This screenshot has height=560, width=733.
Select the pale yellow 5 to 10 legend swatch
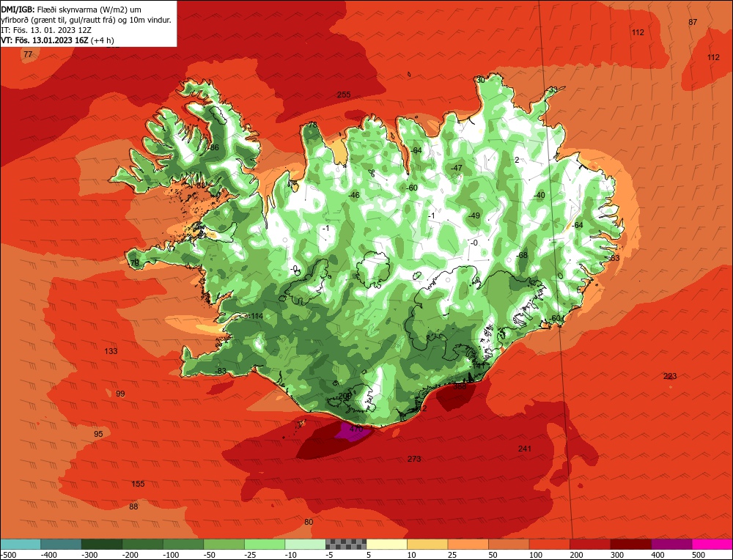click(386, 544)
